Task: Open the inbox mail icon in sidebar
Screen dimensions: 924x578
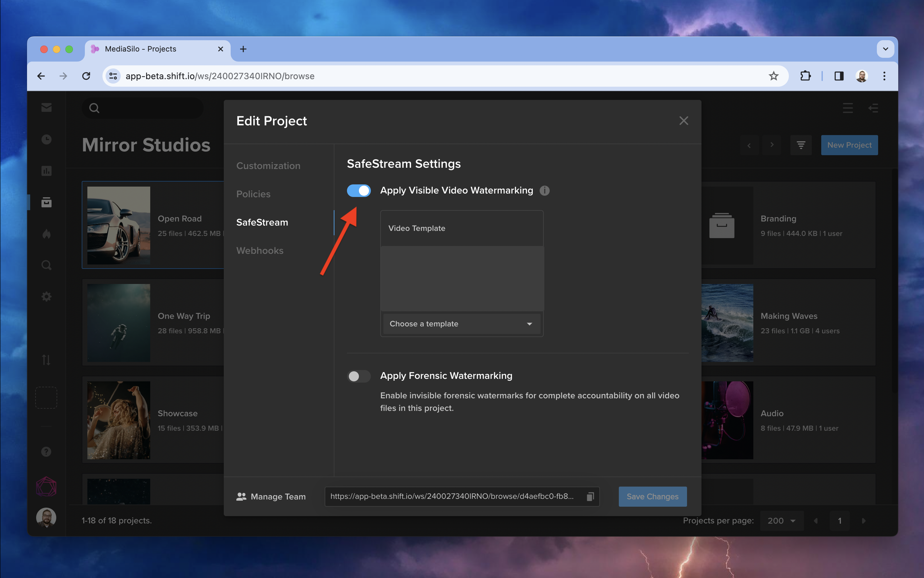Action: [x=46, y=108]
